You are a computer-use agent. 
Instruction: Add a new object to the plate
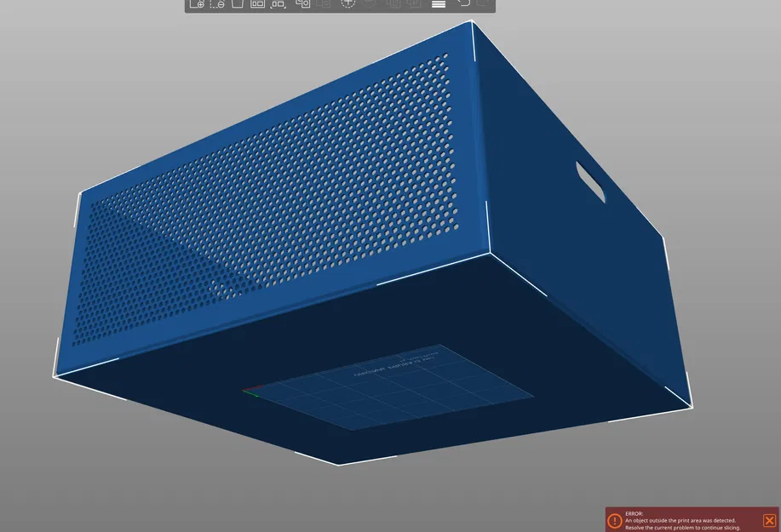[197, 4]
